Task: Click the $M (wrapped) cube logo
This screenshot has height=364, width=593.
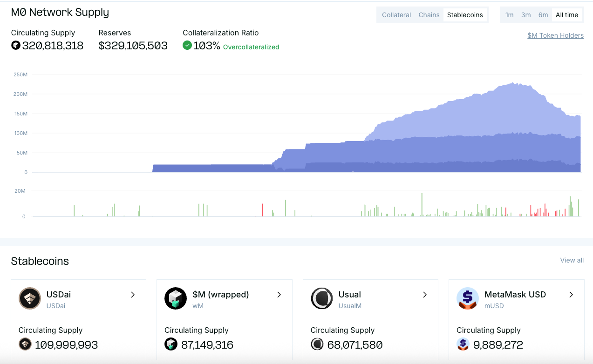Action: [x=176, y=298]
